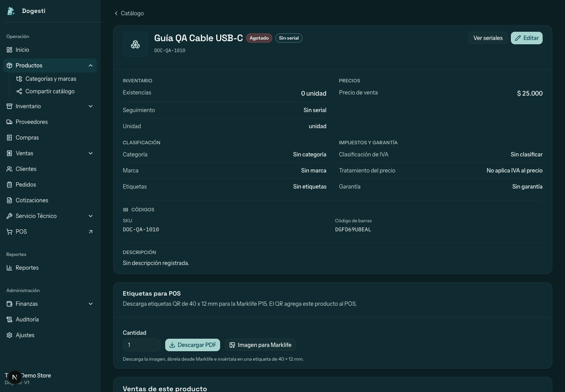The image size is (565, 392).
Task: Click the Reportes bar chart icon
Action: click(9, 268)
